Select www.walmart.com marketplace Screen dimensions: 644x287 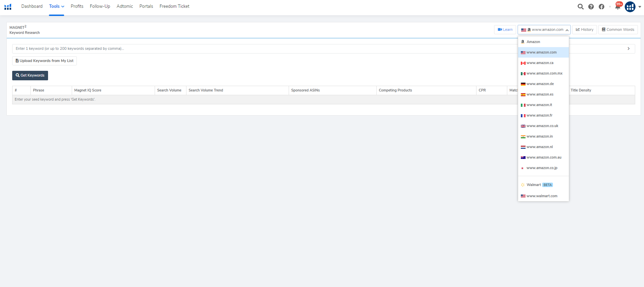[x=543, y=196]
